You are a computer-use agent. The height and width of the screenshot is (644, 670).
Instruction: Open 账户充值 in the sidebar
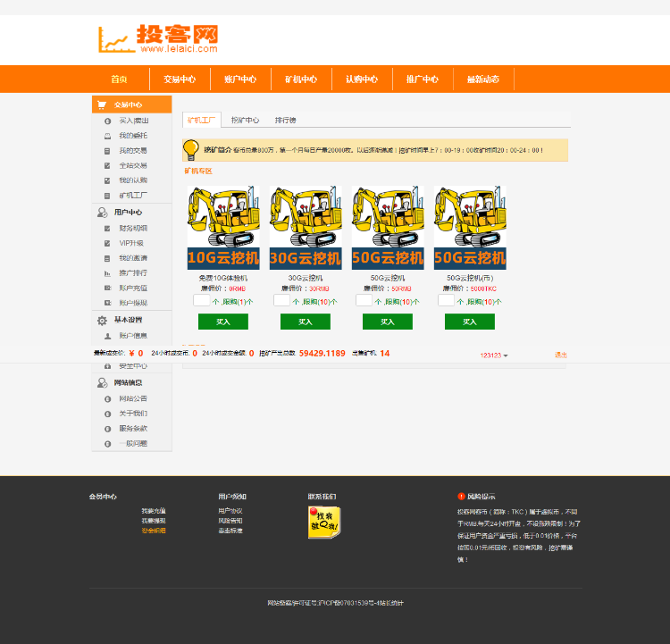133,289
